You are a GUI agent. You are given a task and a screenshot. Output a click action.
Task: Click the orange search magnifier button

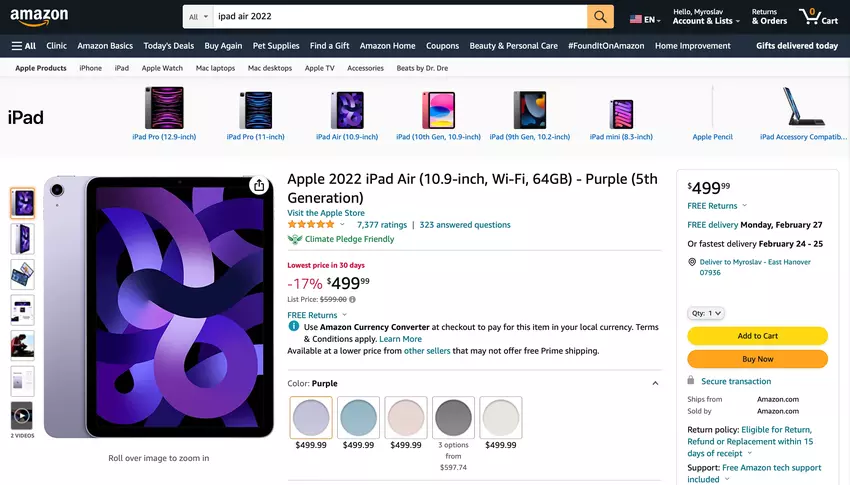(600, 17)
